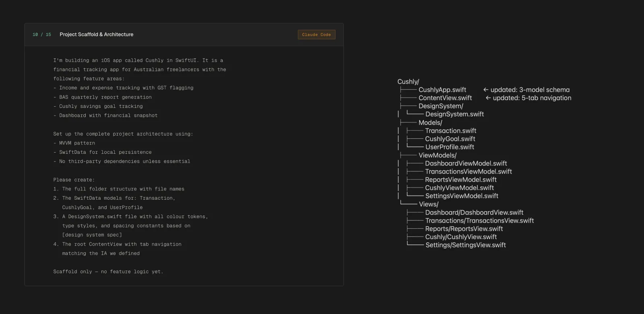Click 'Set up the complete project architecture using:'
This screenshot has height=314, width=644.
[x=123, y=134]
